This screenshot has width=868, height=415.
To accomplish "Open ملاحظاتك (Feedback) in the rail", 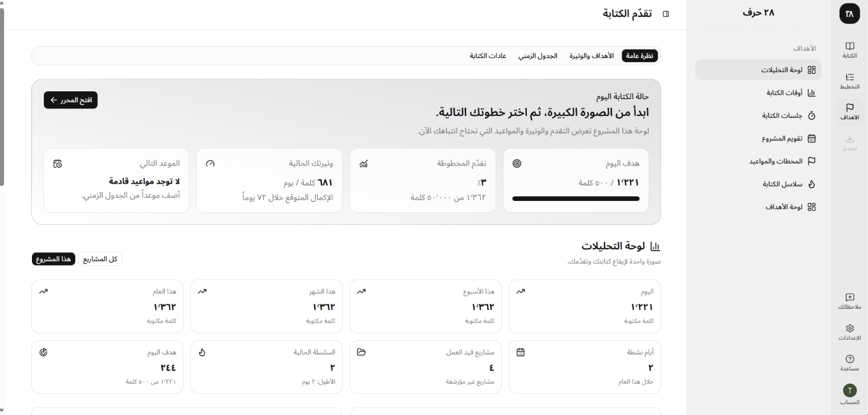I will (850, 301).
